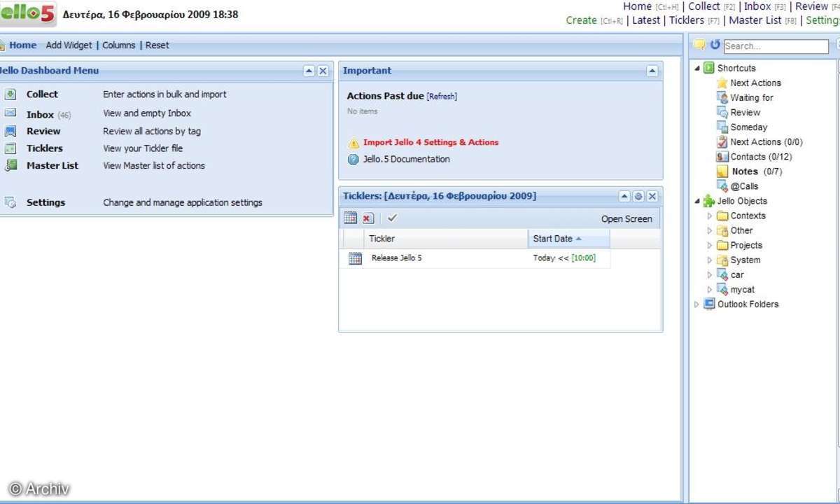
Task: Select Next Actions (0/0) in the tree
Action: point(766,142)
